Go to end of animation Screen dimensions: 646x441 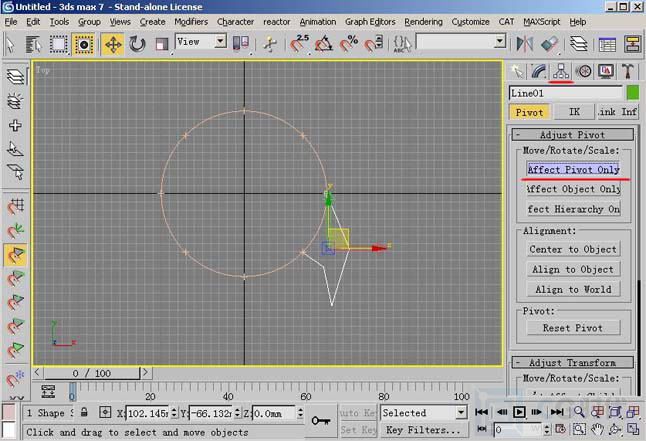tap(557, 412)
